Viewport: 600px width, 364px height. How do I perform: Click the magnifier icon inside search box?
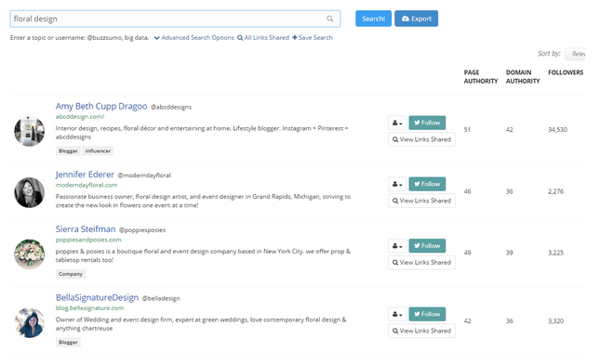tap(329, 19)
